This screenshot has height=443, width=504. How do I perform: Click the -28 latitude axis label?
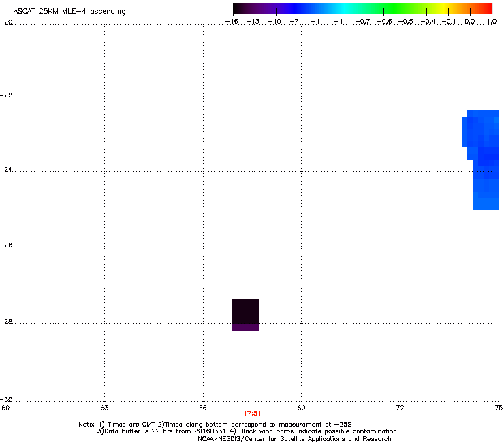click(x=6, y=322)
